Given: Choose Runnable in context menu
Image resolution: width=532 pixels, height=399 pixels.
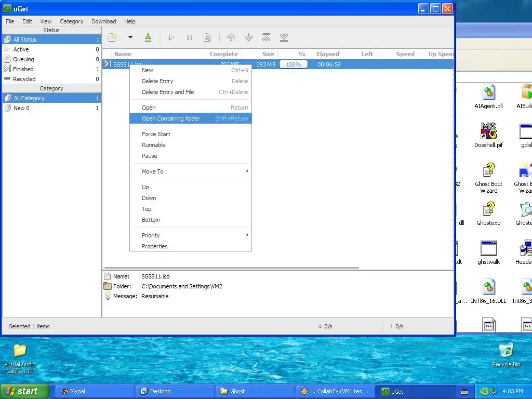Looking at the screenshot, I should [191, 145].
